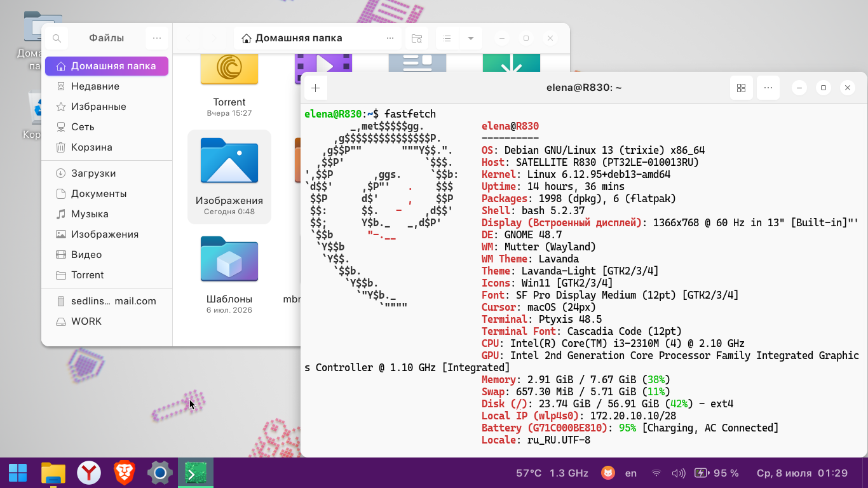Image resolution: width=868 pixels, height=488 pixels.
Task: Show the terminal tab overview grid
Action: point(741,88)
